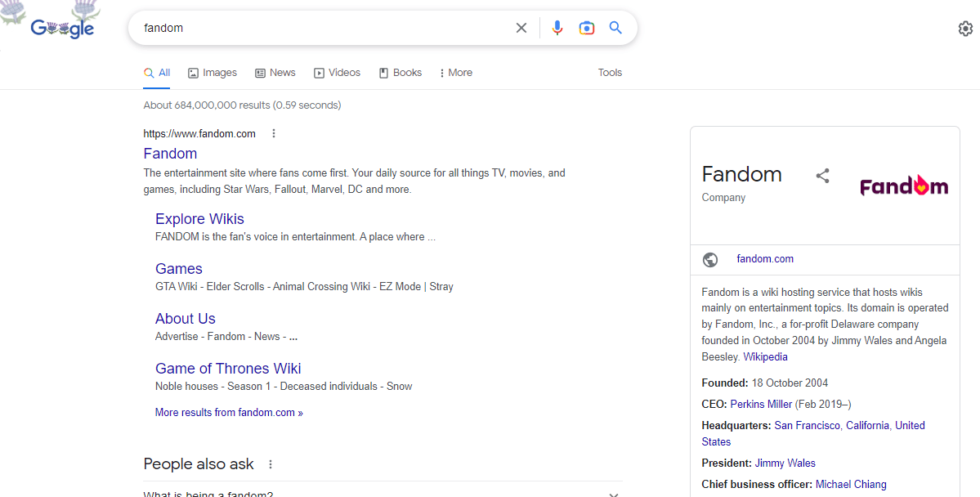The width and height of the screenshot is (980, 497).
Task: Start voice search with microphone icon
Action: (x=557, y=28)
